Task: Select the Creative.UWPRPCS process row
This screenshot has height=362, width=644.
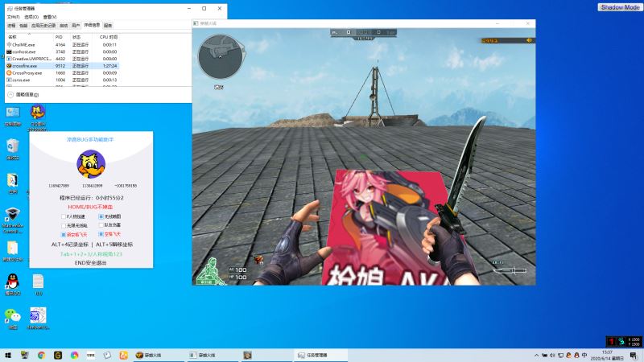Action: point(62,59)
